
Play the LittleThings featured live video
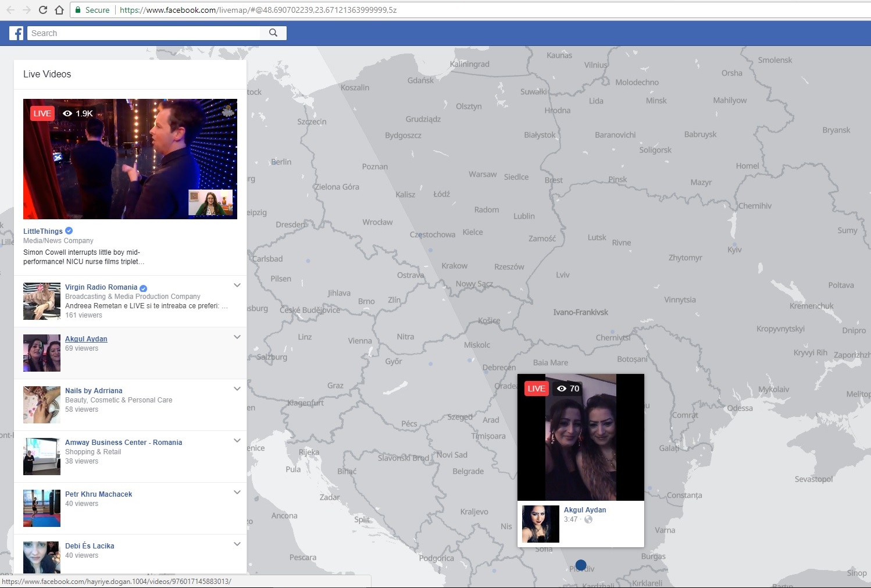130,159
